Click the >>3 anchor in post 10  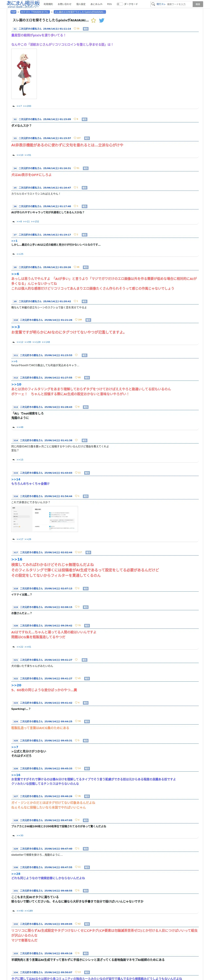click(16, 327)
